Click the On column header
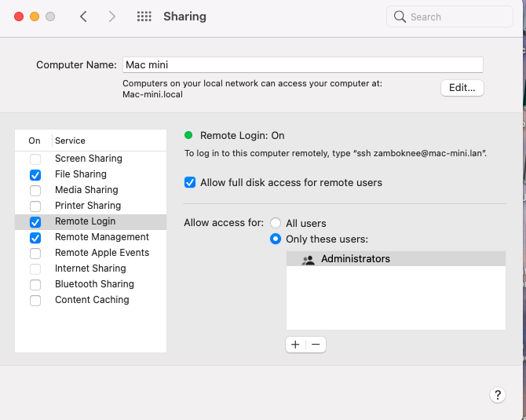Viewport: 526px width, 420px height. (35, 141)
